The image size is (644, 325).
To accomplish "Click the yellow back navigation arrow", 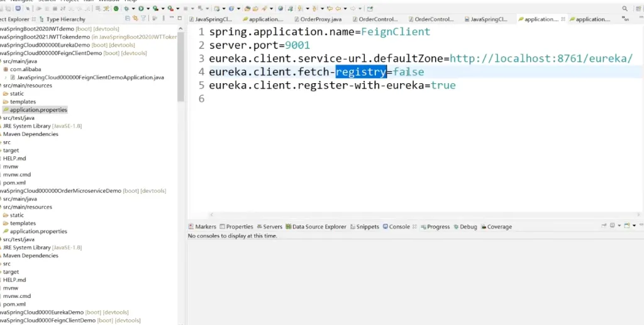I will point(338,8).
